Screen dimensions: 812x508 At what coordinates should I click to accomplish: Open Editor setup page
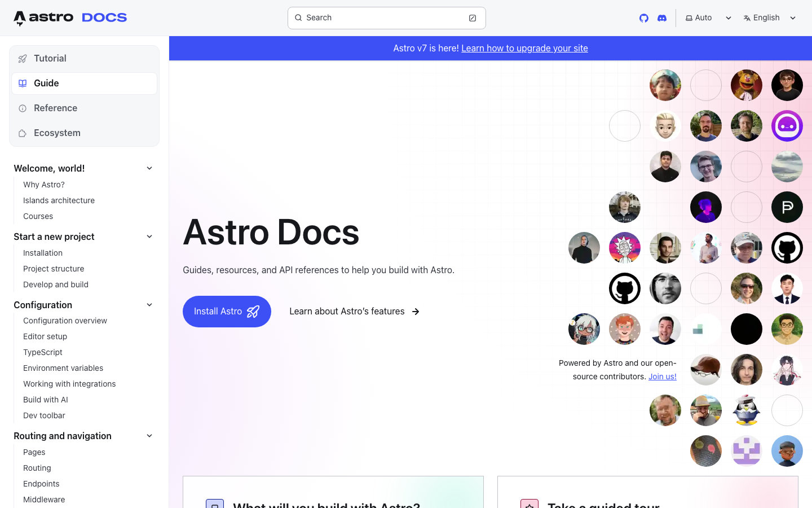[45, 336]
